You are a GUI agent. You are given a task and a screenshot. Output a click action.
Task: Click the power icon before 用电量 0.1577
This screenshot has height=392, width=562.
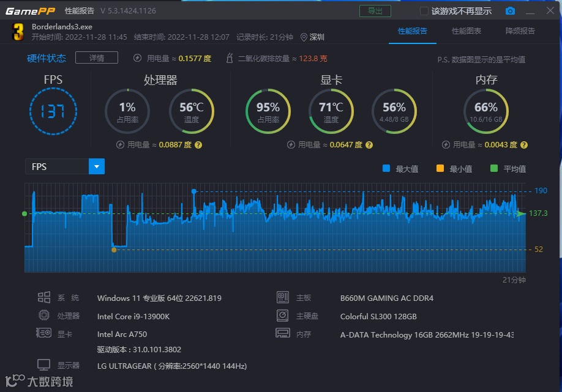click(x=137, y=58)
